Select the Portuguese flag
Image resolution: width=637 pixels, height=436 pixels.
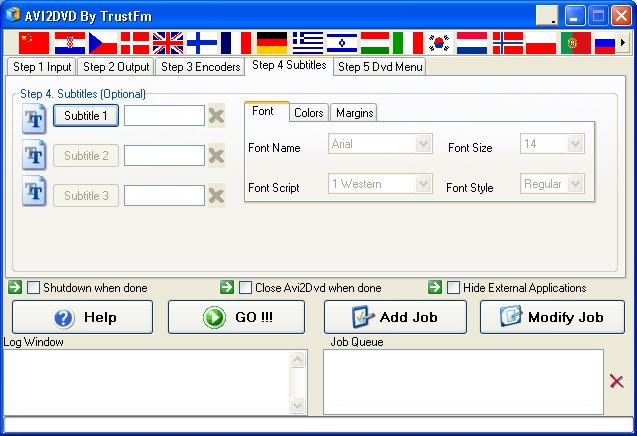pyautogui.click(x=576, y=43)
